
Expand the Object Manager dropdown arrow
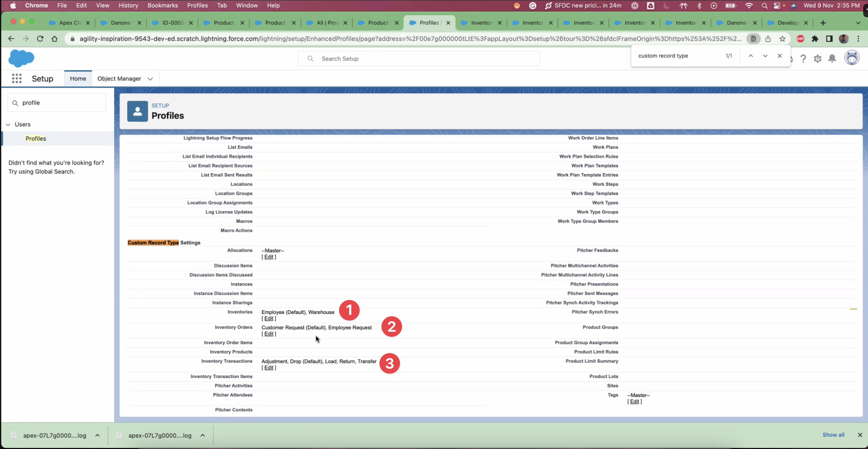(150, 79)
